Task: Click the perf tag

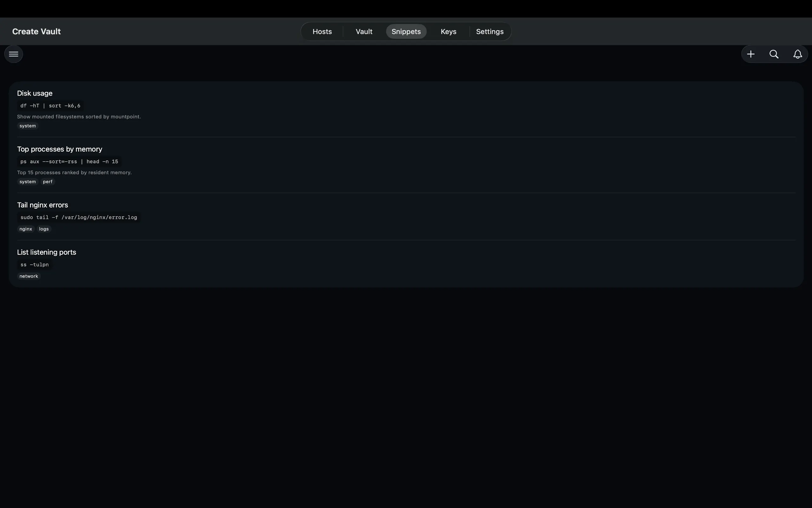Action: 48,182
